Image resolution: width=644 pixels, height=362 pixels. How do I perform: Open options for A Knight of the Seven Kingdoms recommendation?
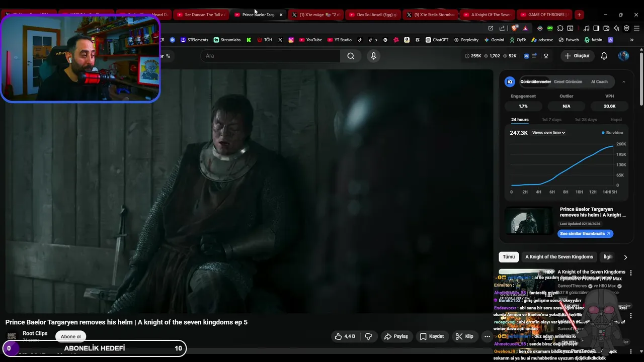(631, 273)
